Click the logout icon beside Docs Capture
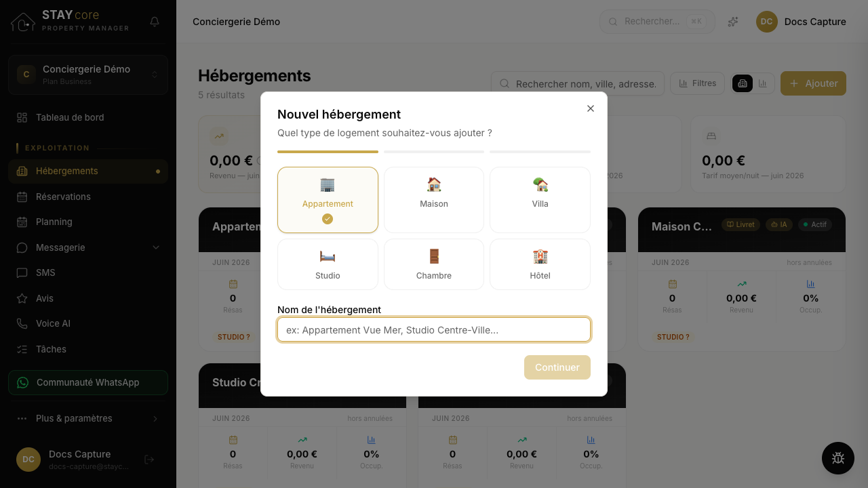868x488 pixels. 149,460
